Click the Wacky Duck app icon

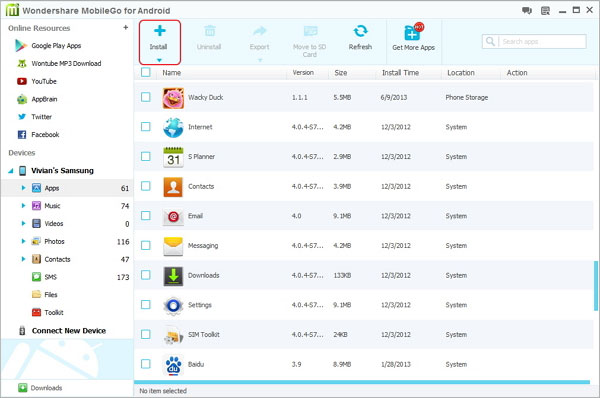[x=173, y=98]
